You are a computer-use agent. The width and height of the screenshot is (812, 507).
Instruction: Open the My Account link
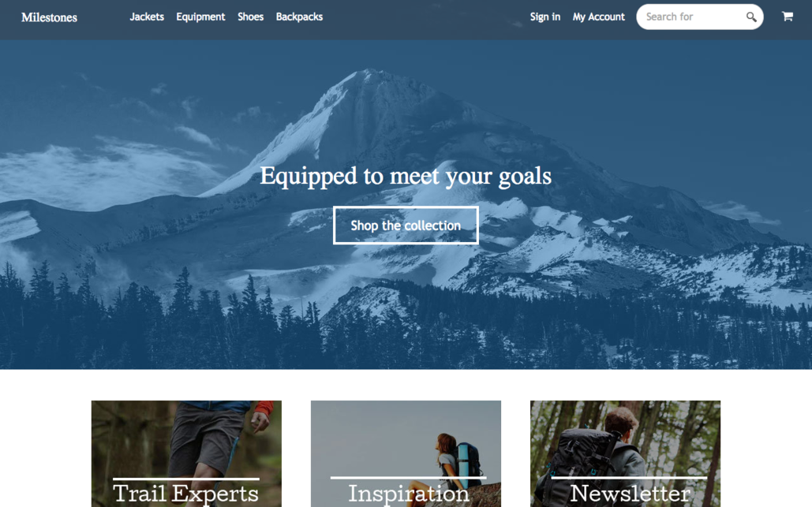pos(599,17)
